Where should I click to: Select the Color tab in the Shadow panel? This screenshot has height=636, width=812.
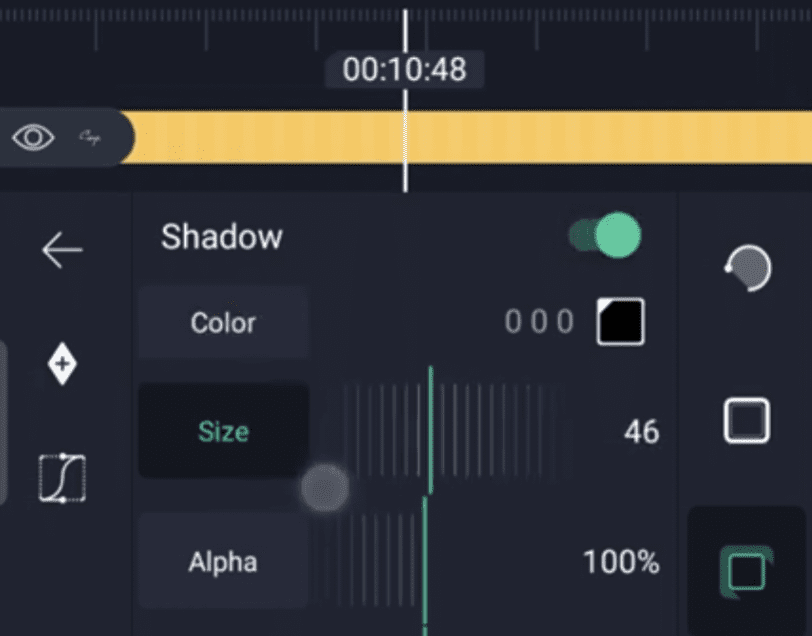point(223,323)
